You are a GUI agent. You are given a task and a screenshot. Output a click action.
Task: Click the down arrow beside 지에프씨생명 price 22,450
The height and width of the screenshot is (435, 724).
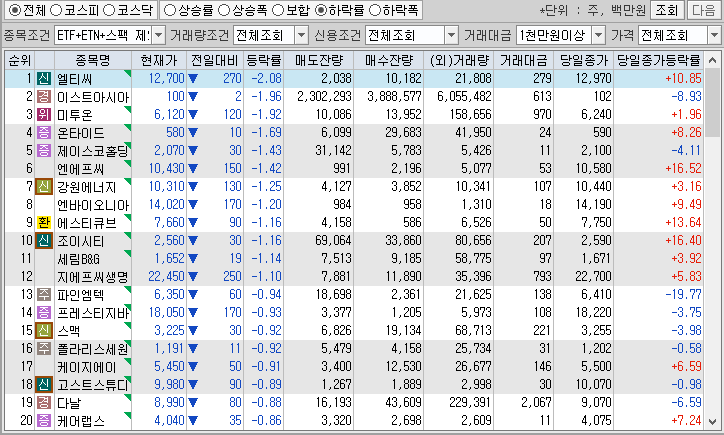coord(193,277)
